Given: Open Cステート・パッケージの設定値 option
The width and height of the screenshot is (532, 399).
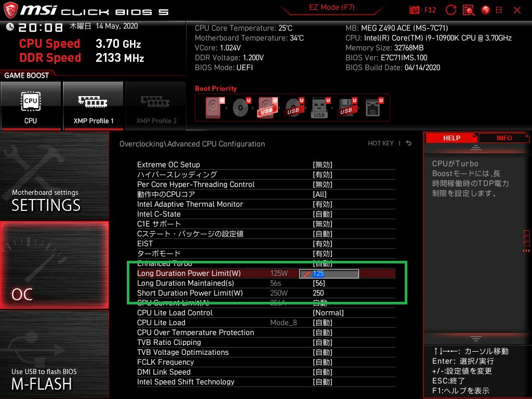Looking at the screenshot, I should coord(266,234).
